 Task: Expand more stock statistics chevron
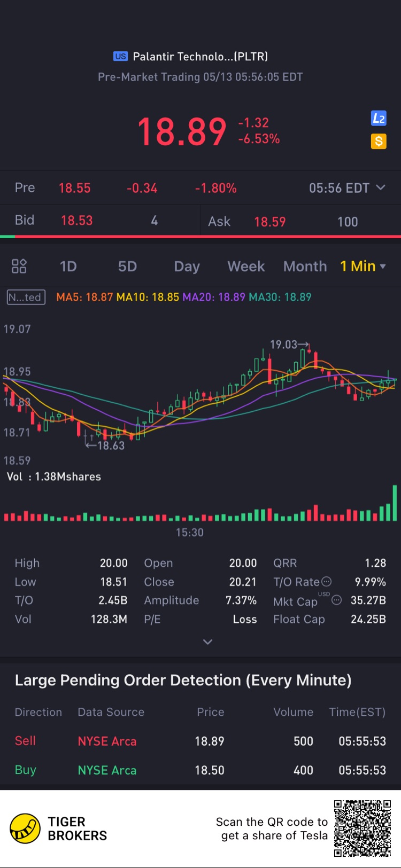pyautogui.click(x=208, y=642)
